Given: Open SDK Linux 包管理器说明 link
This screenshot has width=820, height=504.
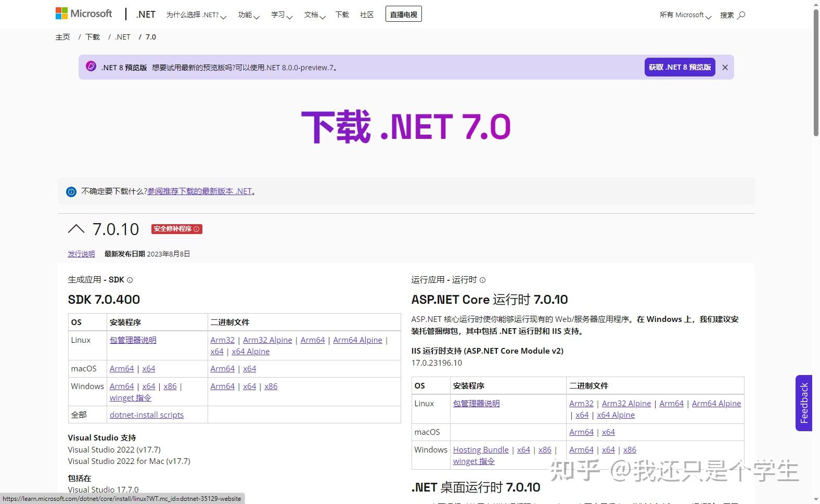Looking at the screenshot, I should (133, 340).
